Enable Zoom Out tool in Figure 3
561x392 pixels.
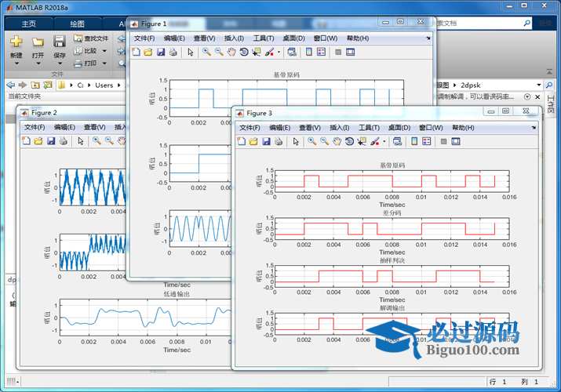(325, 141)
